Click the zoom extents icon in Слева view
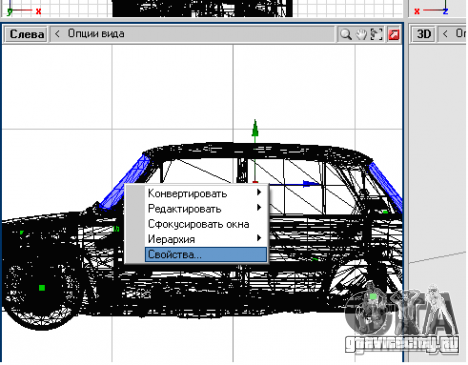468x365 pixels. pyautogui.click(x=377, y=34)
